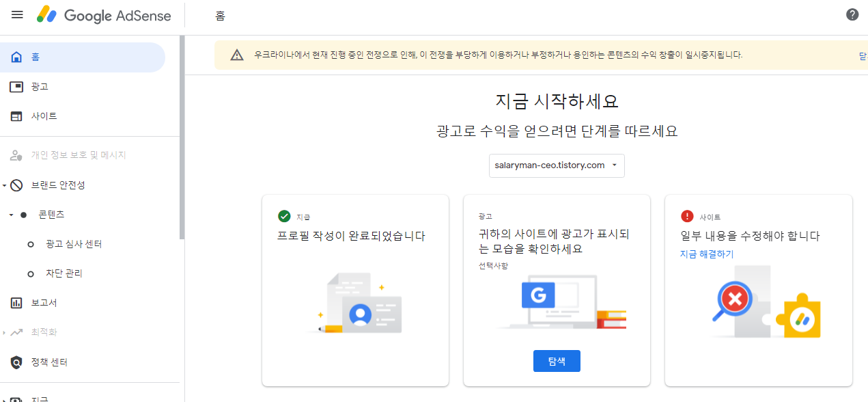Screen dimensions: 868x402
Task: Collapse the 브랜드 안전성 section arrow
Action: tap(4, 185)
